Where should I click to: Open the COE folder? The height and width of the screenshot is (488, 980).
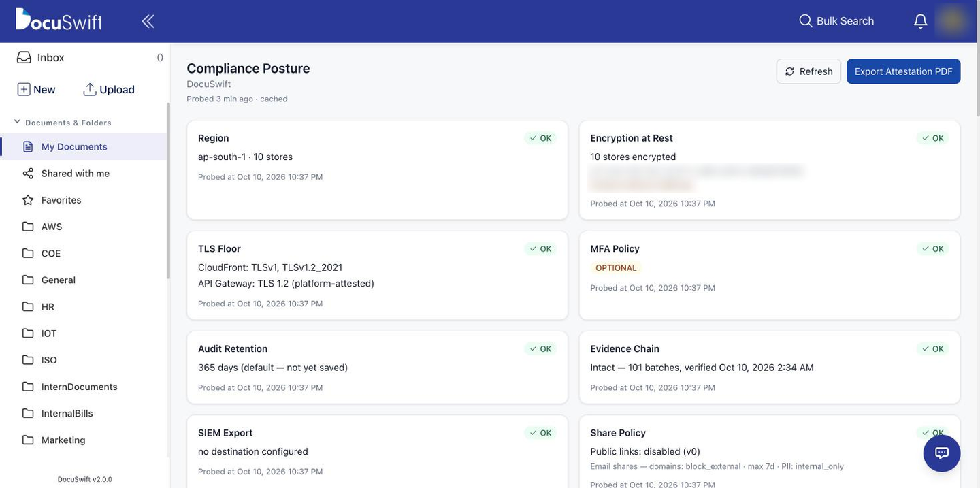(84, 253)
